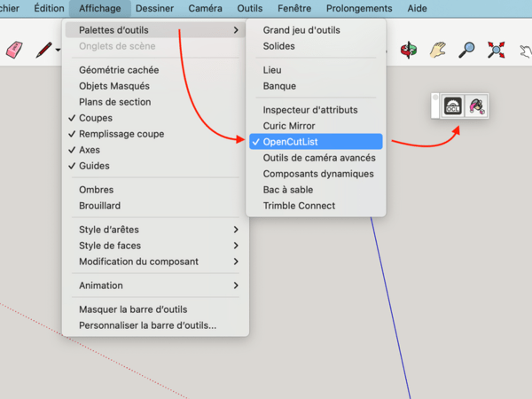Enable the Ombres shadows option
532x399 pixels.
96,190
